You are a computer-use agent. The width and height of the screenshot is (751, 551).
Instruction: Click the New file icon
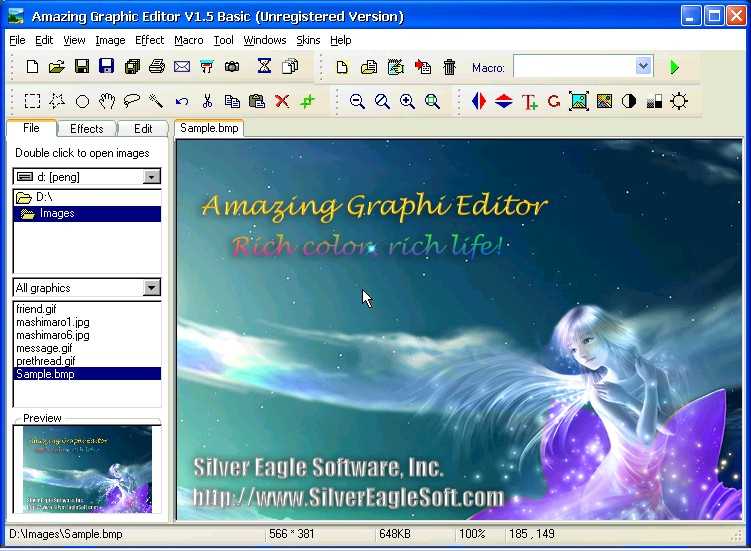click(32, 67)
